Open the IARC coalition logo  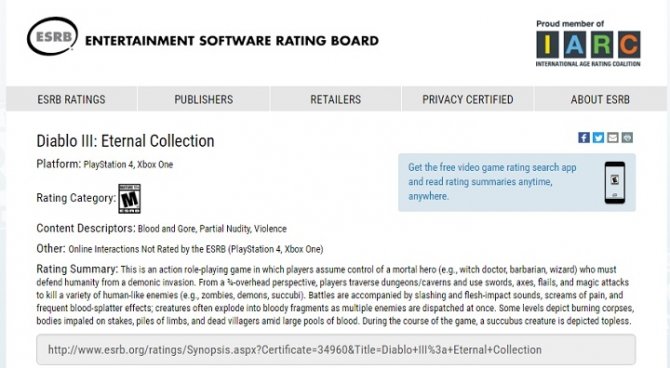pos(588,44)
